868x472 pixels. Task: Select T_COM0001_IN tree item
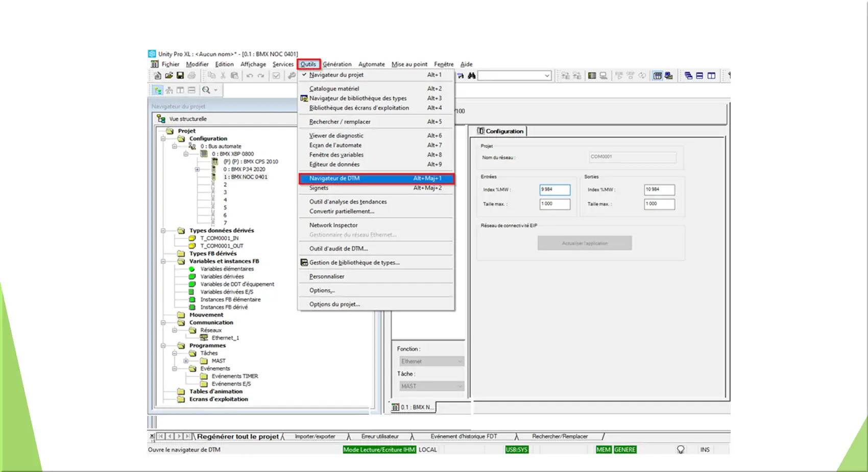[219, 238]
